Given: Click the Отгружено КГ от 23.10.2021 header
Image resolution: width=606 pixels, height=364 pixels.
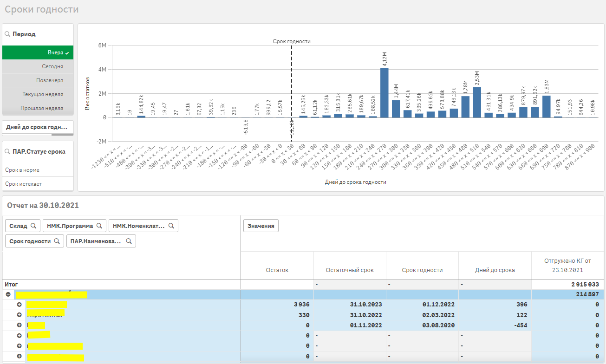Looking at the screenshot, I should click(568, 265).
